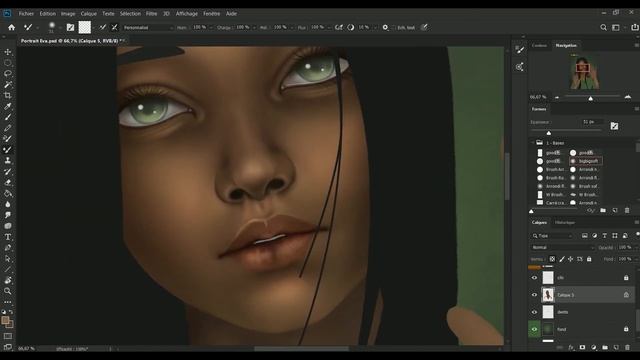Click the zoom in icon in Navigation
Screen dimensions: 640x360
pyautogui.click(x=628, y=97)
